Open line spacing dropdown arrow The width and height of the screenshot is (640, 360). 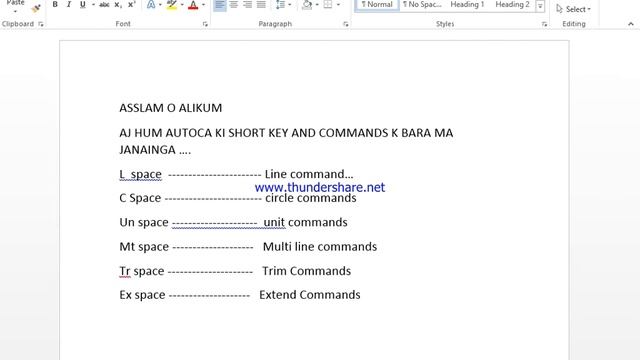click(x=289, y=4)
